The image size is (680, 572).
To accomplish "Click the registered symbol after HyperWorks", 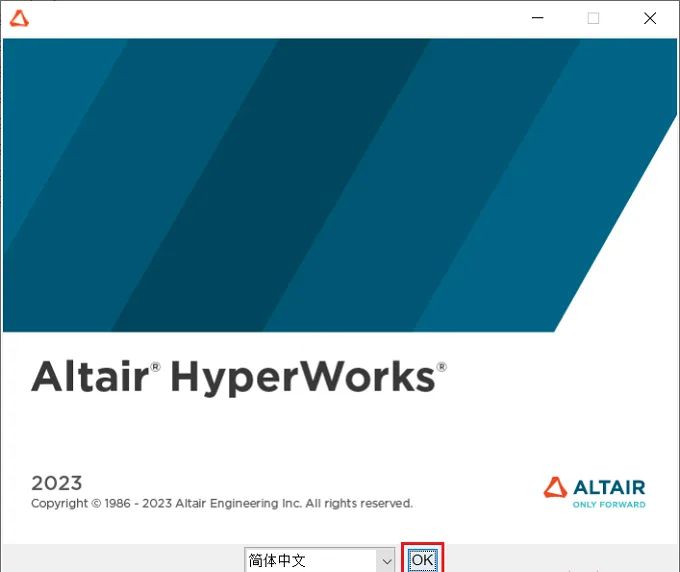I will pyautogui.click(x=441, y=367).
